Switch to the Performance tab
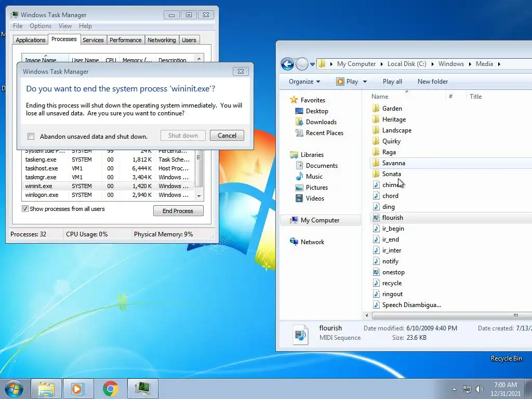This screenshot has height=399, width=532. tap(126, 40)
